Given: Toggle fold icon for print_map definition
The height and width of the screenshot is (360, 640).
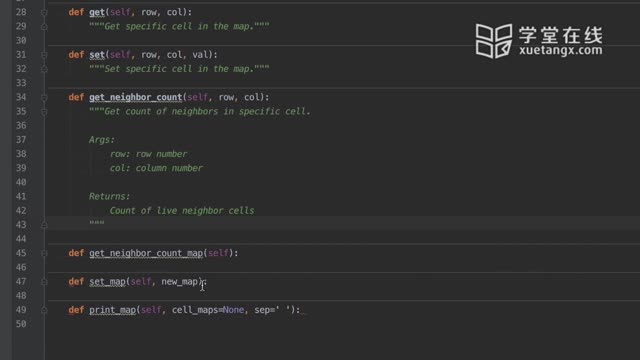Looking at the screenshot, I should tap(44, 310).
